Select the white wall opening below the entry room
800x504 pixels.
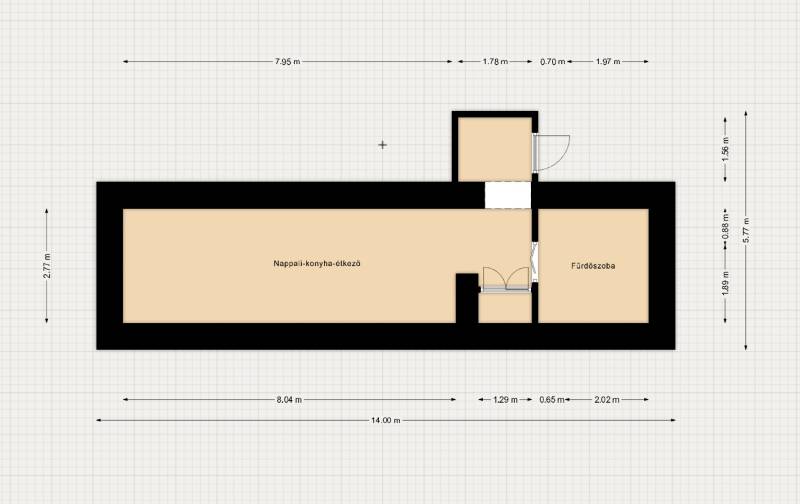coord(506,194)
